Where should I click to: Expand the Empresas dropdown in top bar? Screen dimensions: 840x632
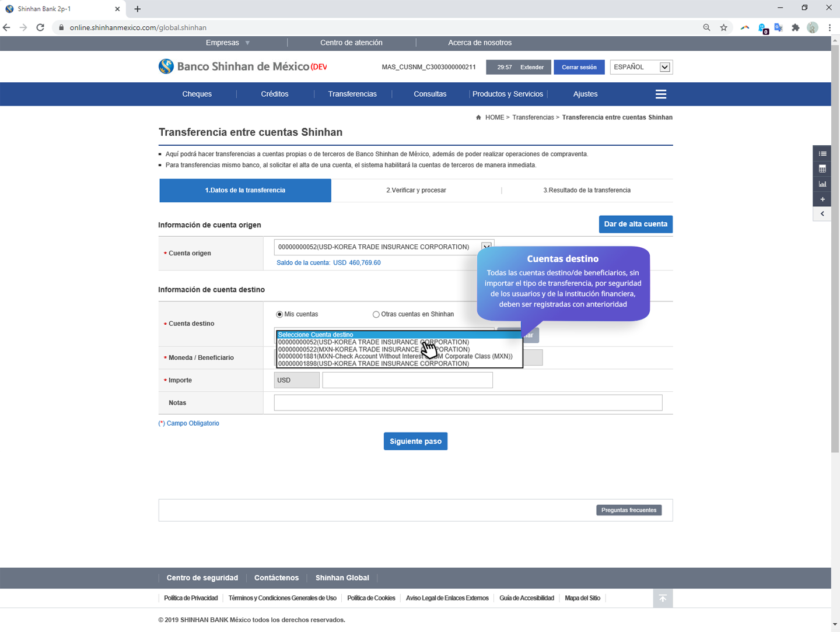(x=228, y=43)
